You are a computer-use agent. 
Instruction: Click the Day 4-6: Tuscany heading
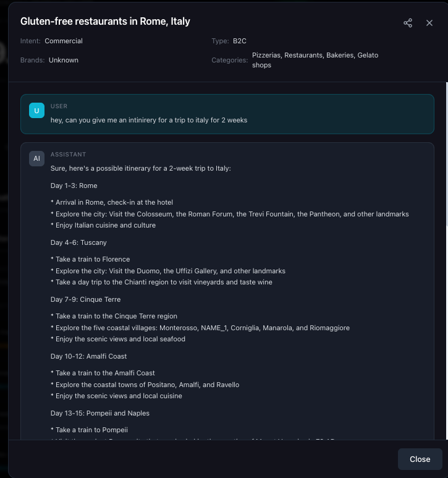click(78, 242)
